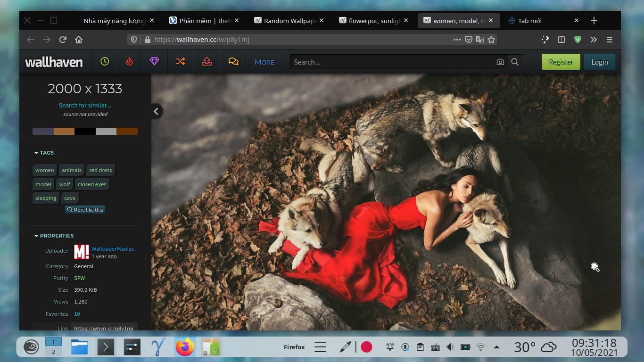
Task: Open the sleeping tag
Action: coord(46,198)
